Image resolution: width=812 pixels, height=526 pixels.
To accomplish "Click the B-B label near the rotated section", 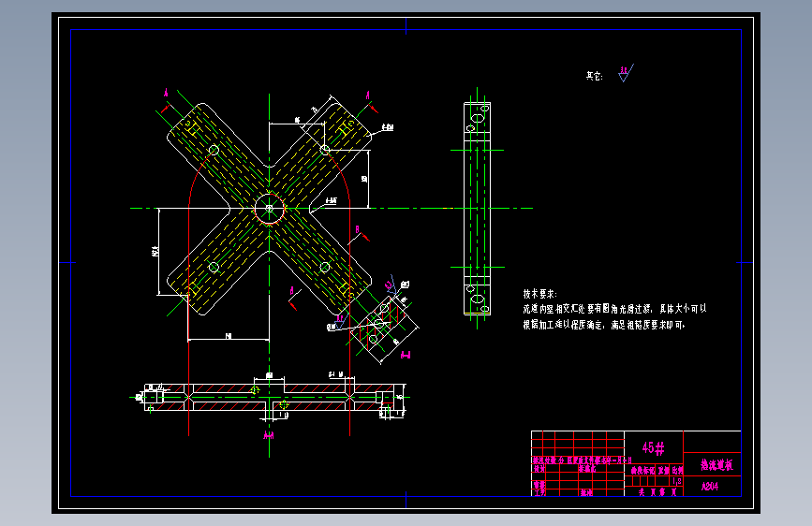I will [406, 355].
